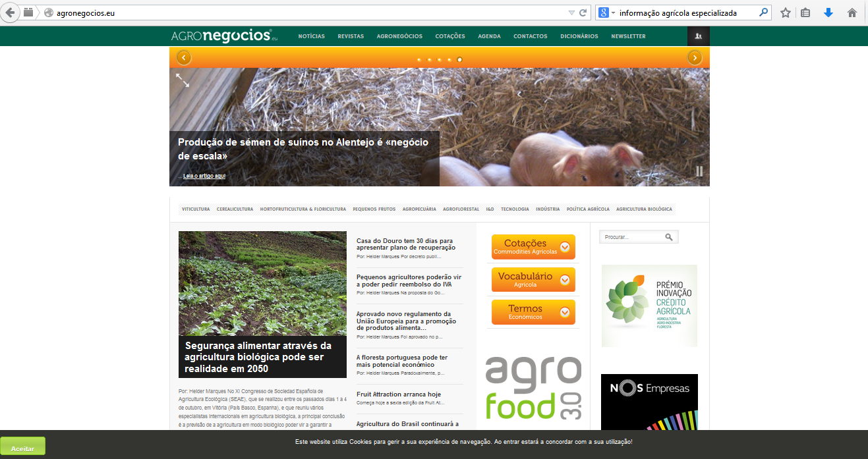Reload the page with the refresh icon

583,13
